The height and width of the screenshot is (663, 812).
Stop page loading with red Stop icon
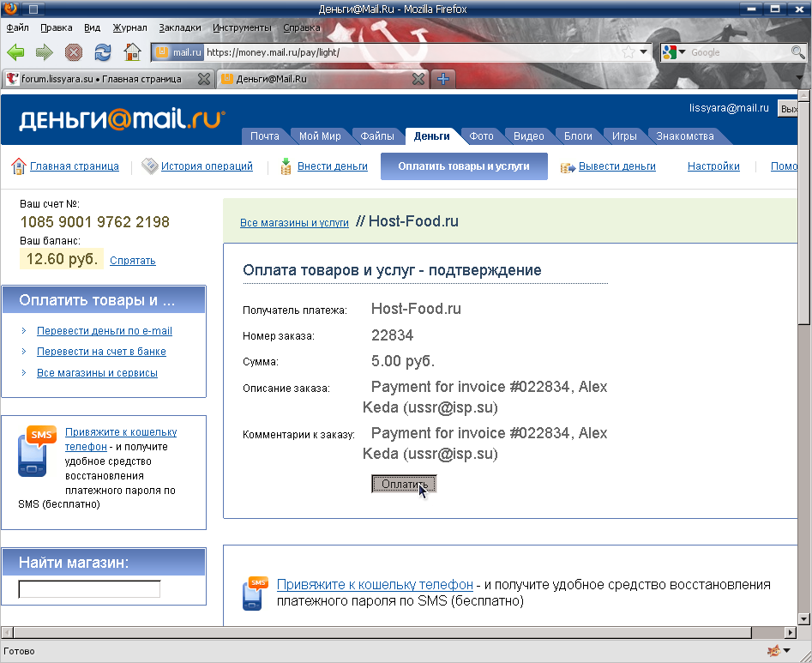tap(74, 51)
